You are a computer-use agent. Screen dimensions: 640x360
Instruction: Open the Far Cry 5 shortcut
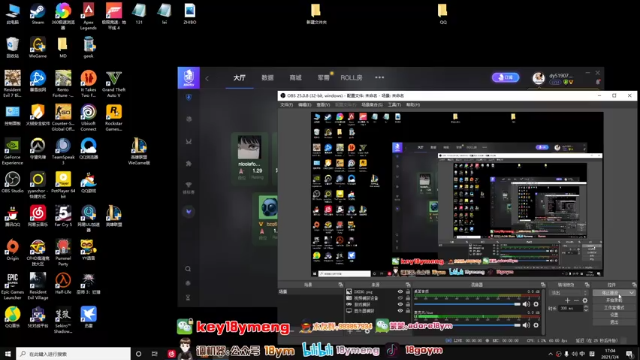pos(63,216)
